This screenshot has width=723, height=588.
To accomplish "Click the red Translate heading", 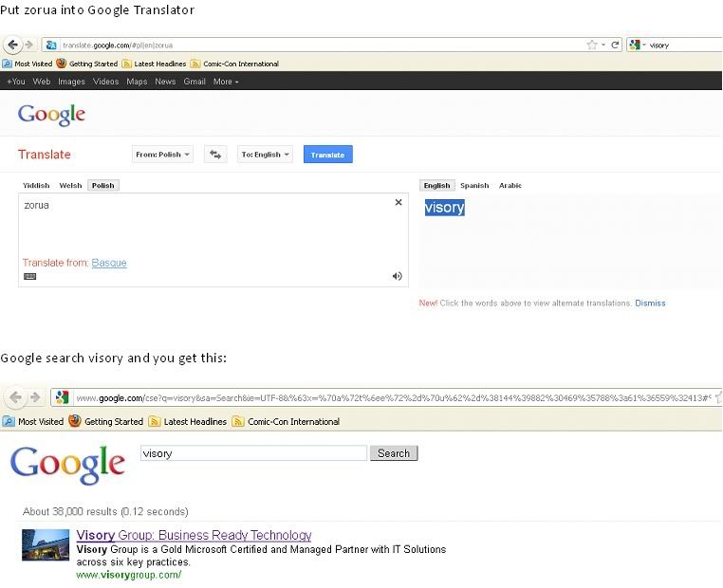I will tap(45, 155).
